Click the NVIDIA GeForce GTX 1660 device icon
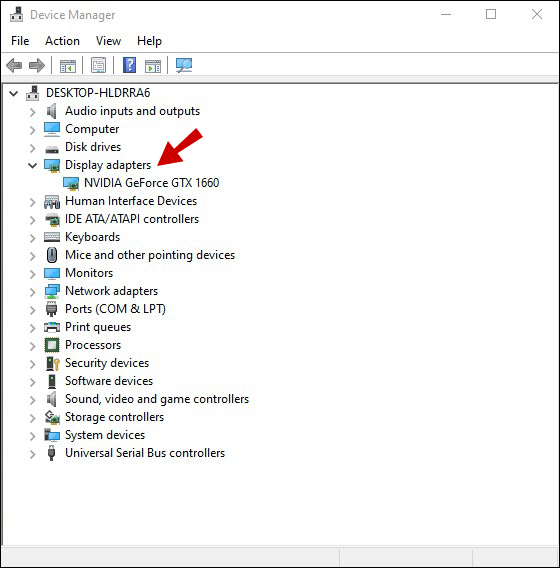 (x=71, y=183)
